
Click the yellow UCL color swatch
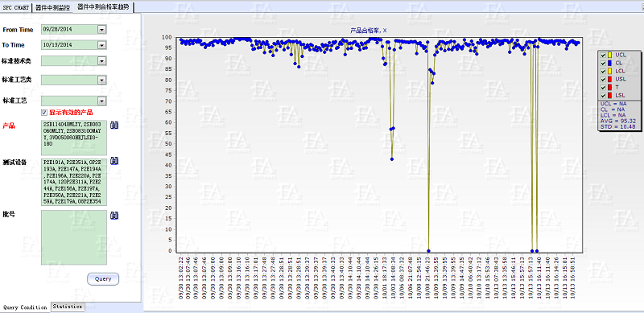tap(610, 55)
